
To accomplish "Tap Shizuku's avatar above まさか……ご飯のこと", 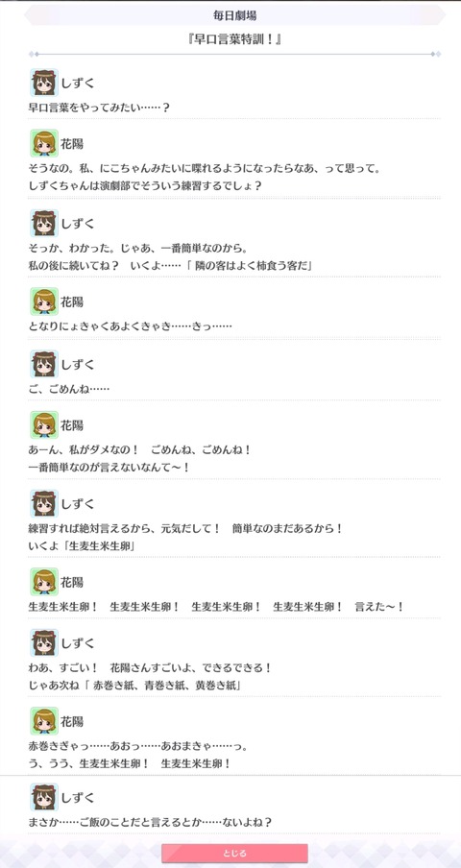I will pyautogui.click(x=44, y=797).
